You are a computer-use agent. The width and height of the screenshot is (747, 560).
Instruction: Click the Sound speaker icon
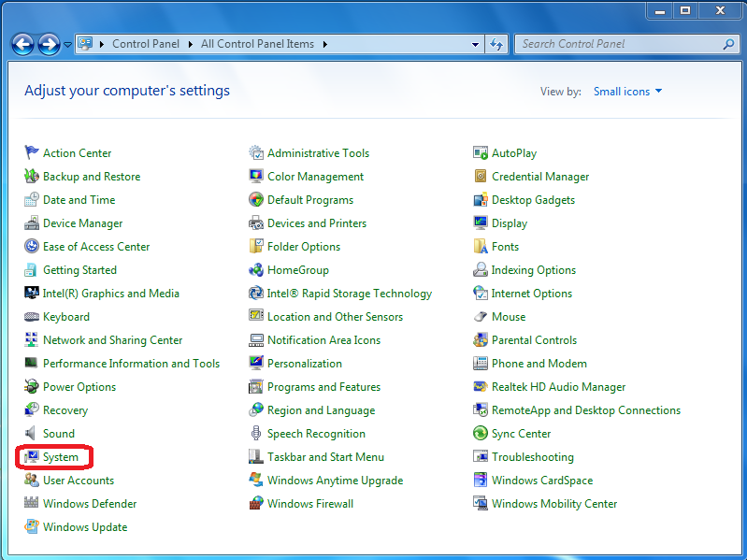(x=32, y=434)
